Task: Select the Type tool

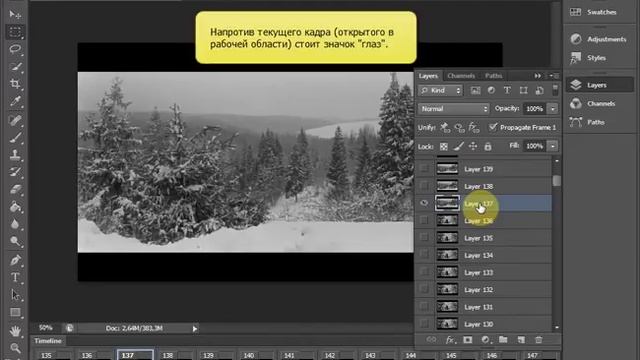Action: [15, 278]
